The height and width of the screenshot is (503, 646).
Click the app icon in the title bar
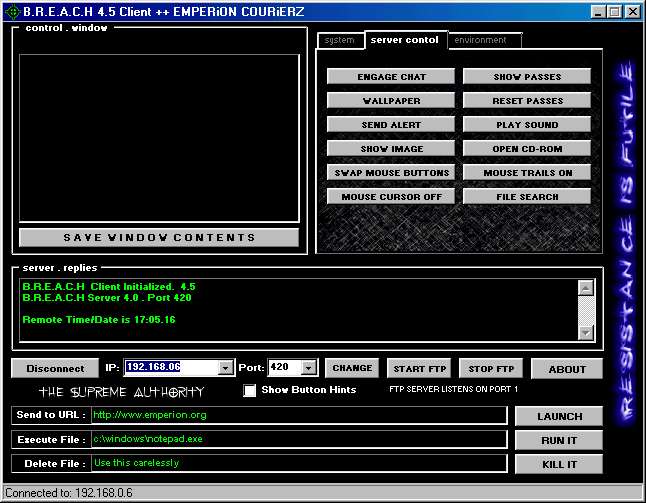(12, 11)
